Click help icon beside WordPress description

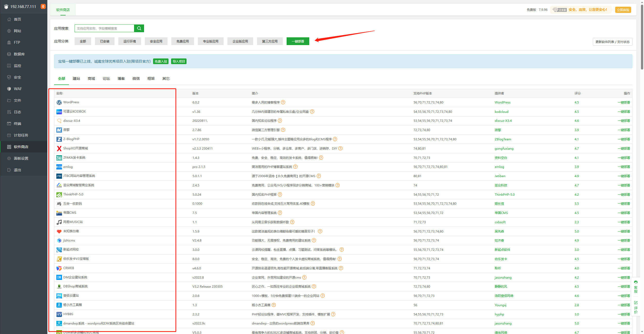tap(283, 102)
